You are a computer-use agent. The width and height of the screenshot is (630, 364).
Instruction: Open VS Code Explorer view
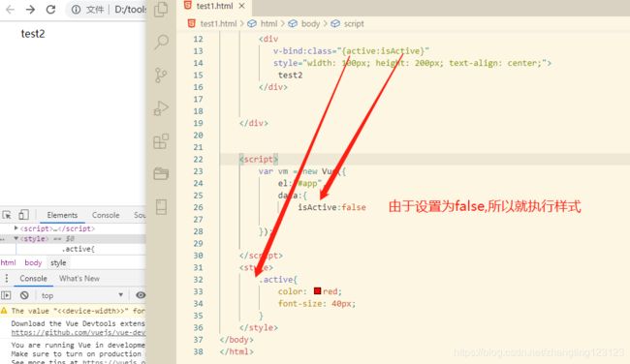(x=161, y=10)
